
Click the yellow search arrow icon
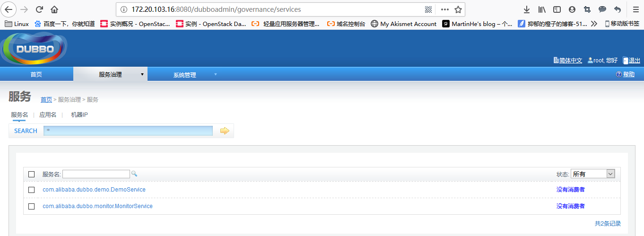[225, 131]
